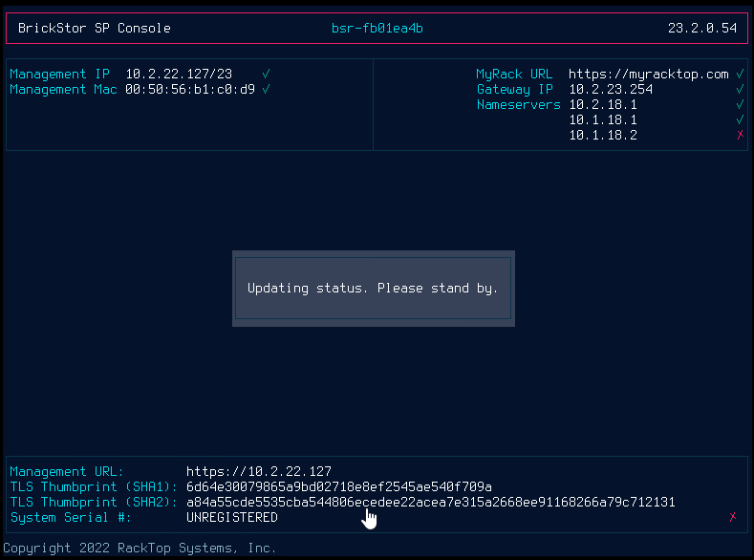Click the checkmark after the MyRack URL
This screenshot has width=754, height=560.
click(x=740, y=74)
